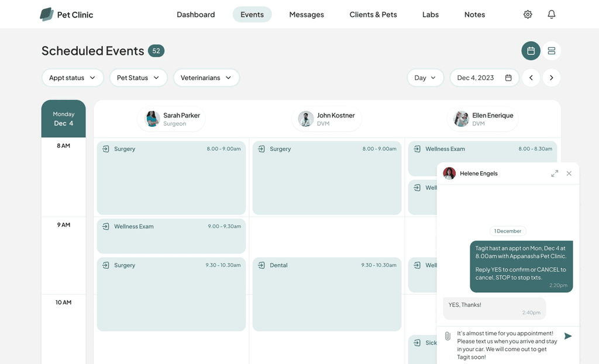Click the check-in icon on Sarah Parker's 8.00 Surgery

(x=106, y=149)
